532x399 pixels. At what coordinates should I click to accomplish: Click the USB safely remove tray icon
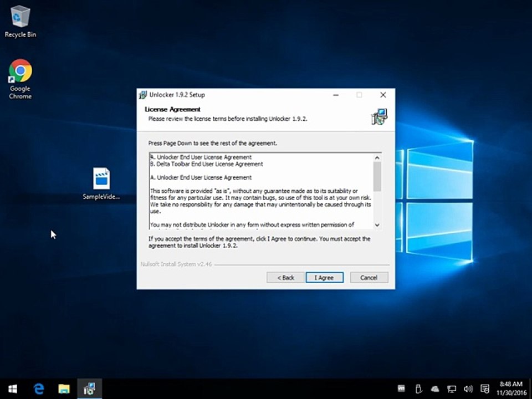(x=418, y=389)
